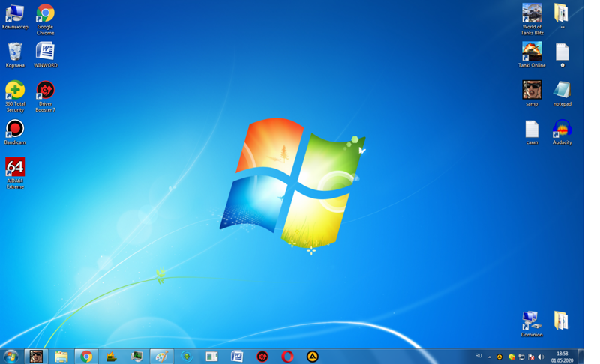This screenshot has height=364, width=600.
Task: Select the samp game desktop icon
Action: [532, 94]
